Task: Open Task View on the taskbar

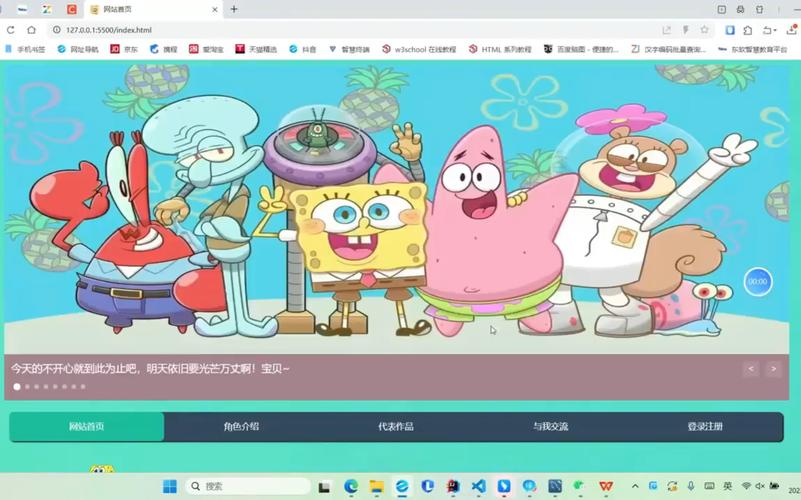Action: pos(324,487)
